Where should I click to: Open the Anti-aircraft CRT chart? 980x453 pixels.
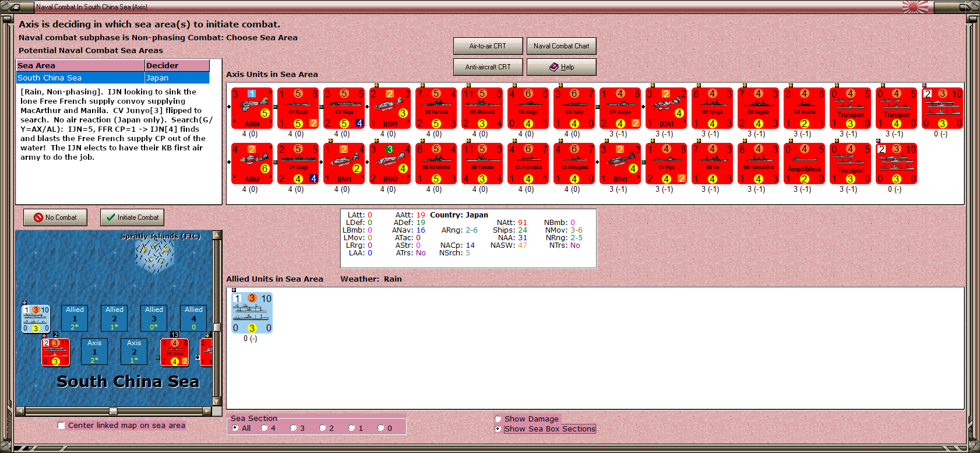[x=488, y=67]
